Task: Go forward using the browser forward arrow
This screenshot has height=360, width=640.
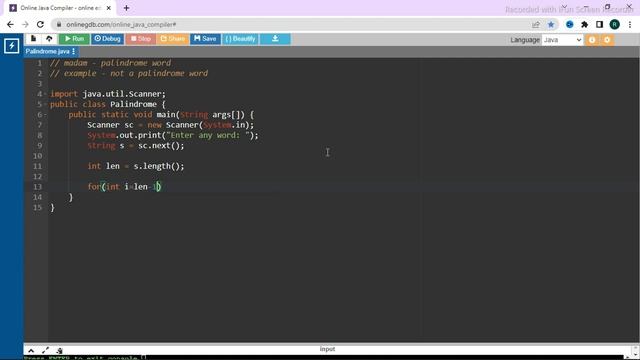Action: 25,24
